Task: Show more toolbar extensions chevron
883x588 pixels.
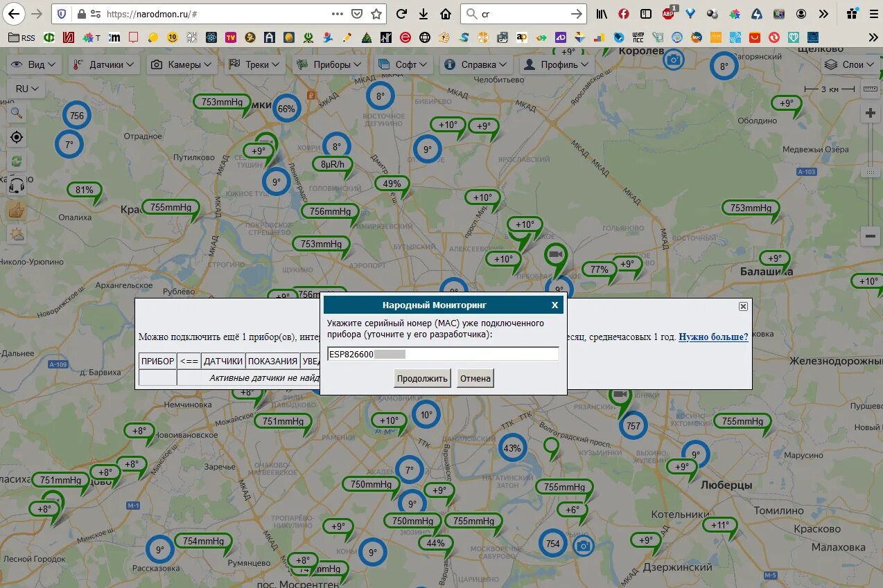Action: pyautogui.click(x=823, y=14)
